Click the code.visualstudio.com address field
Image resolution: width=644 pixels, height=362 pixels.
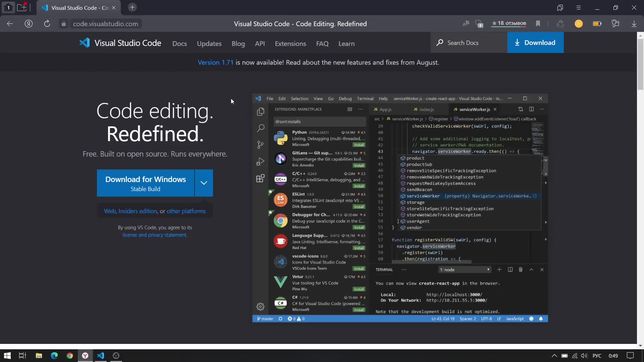coord(106,24)
